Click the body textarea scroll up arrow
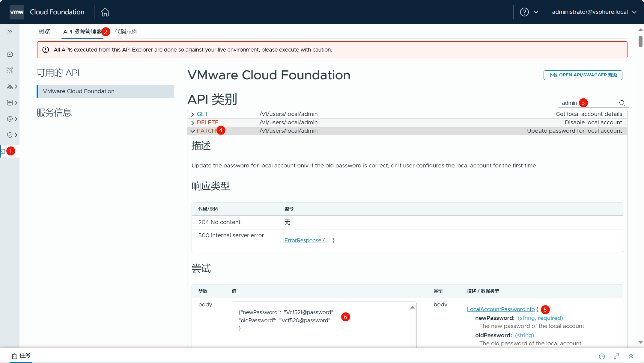Image resolution: width=644 pixels, height=363 pixels. point(413,307)
